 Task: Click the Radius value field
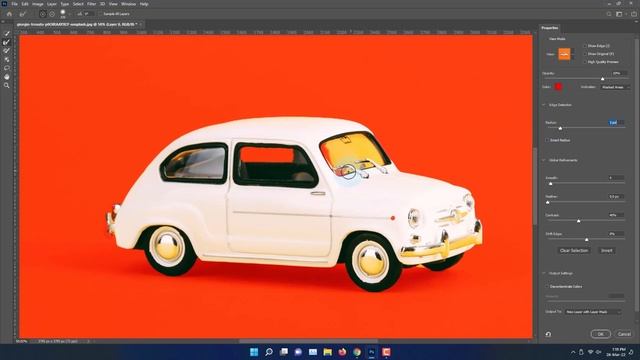(x=616, y=122)
